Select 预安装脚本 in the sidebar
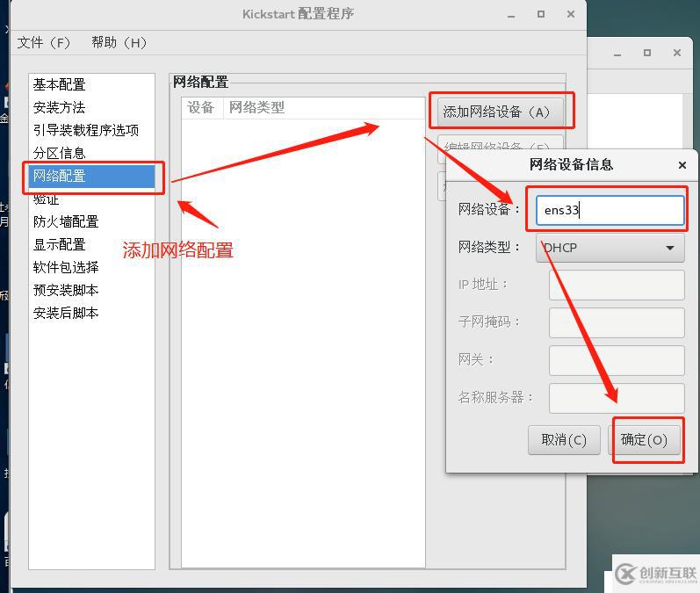 tap(91, 290)
